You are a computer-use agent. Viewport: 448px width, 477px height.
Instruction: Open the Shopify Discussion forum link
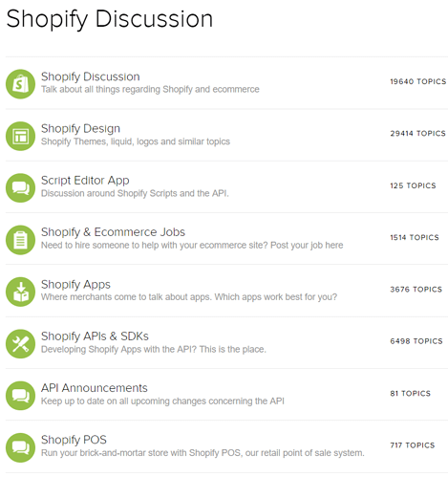tap(91, 76)
